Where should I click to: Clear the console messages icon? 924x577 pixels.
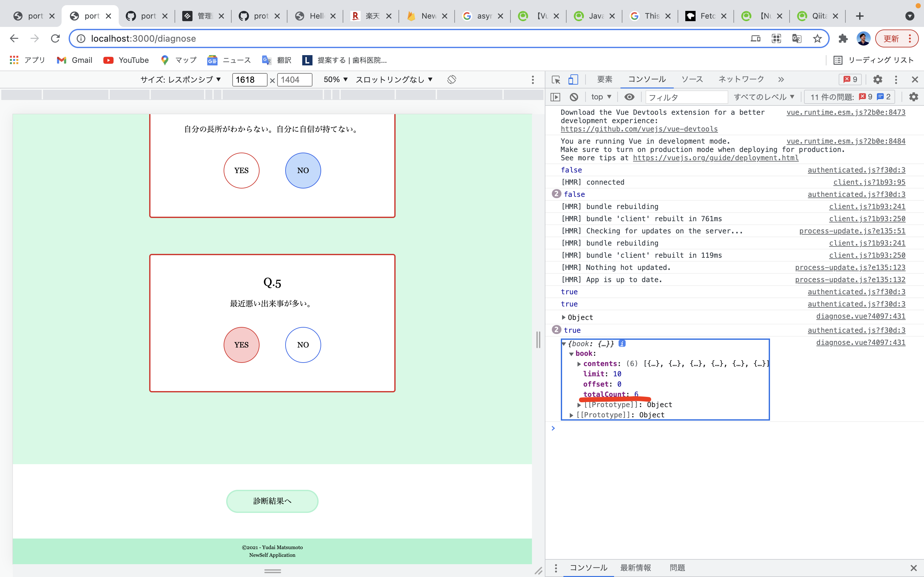[574, 96]
